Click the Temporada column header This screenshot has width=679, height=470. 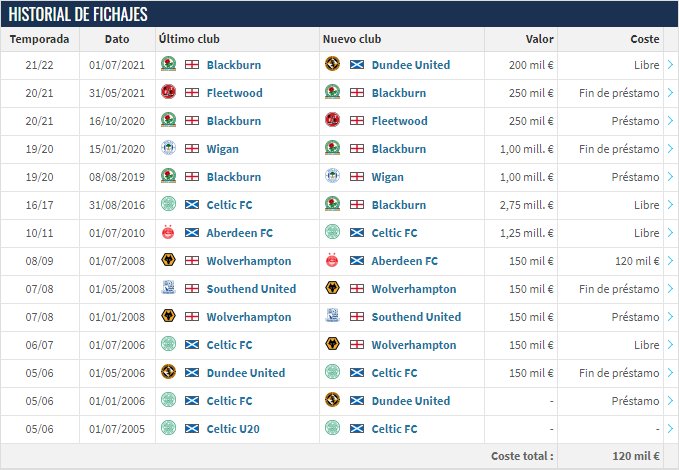click(40, 39)
